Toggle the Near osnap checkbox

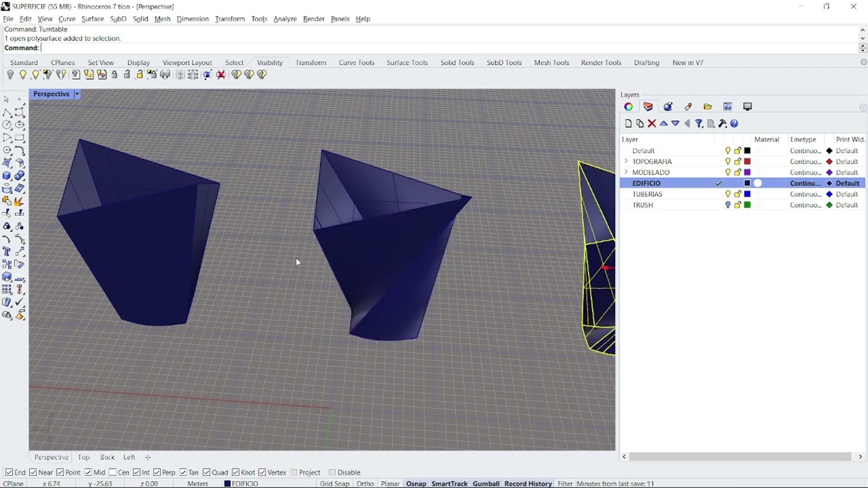(x=33, y=472)
